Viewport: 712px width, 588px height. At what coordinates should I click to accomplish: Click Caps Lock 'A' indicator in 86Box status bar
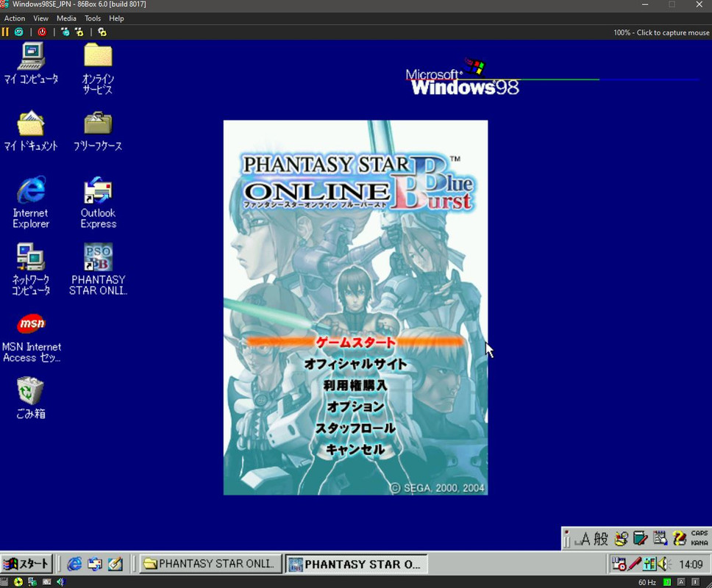(x=681, y=582)
